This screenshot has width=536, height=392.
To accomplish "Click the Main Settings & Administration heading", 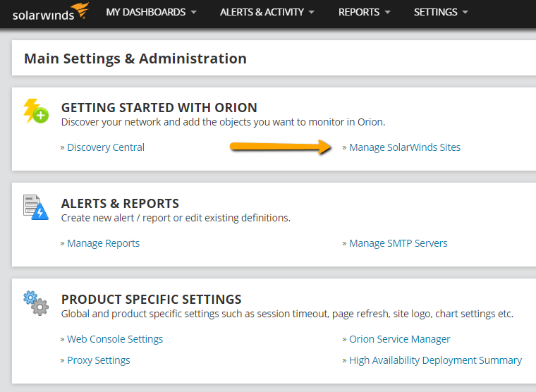I will (135, 59).
